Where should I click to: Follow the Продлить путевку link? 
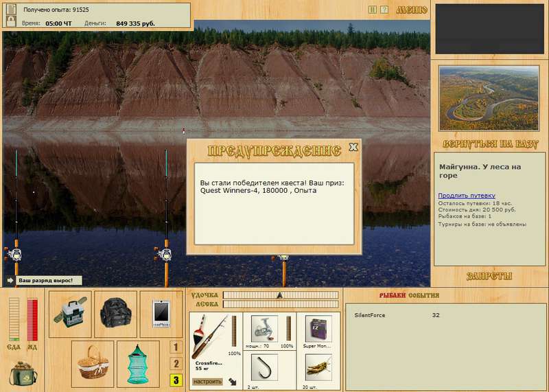[467, 196]
